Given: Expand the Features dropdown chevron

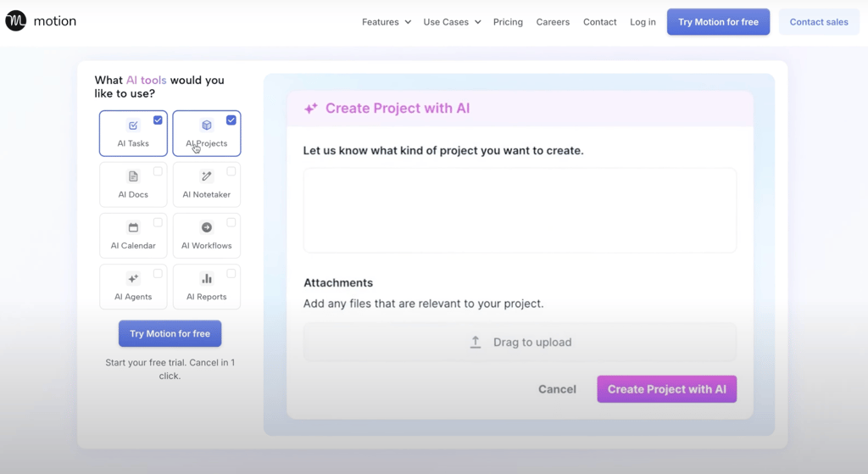Looking at the screenshot, I should click(408, 22).
